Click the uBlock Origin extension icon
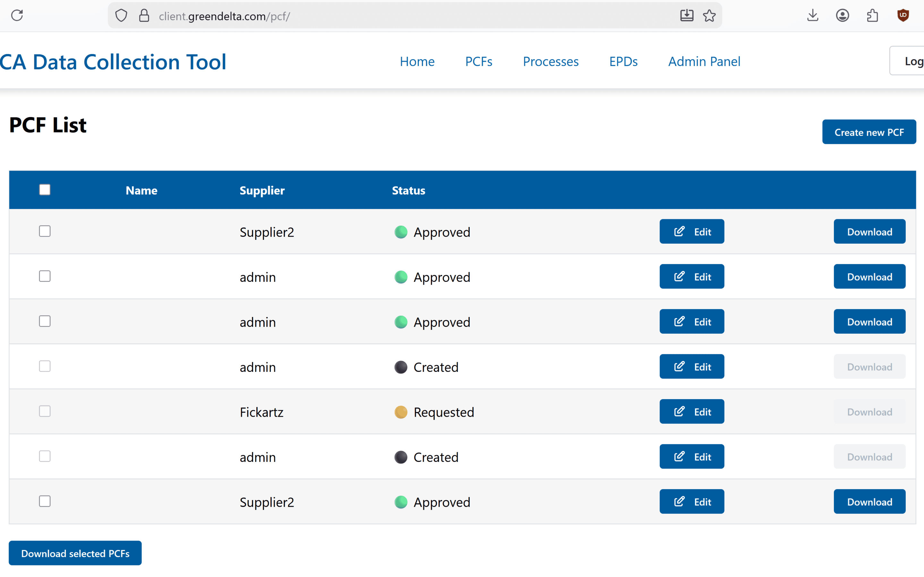Viewport: 924px width, 577px height. coord(903,16)
